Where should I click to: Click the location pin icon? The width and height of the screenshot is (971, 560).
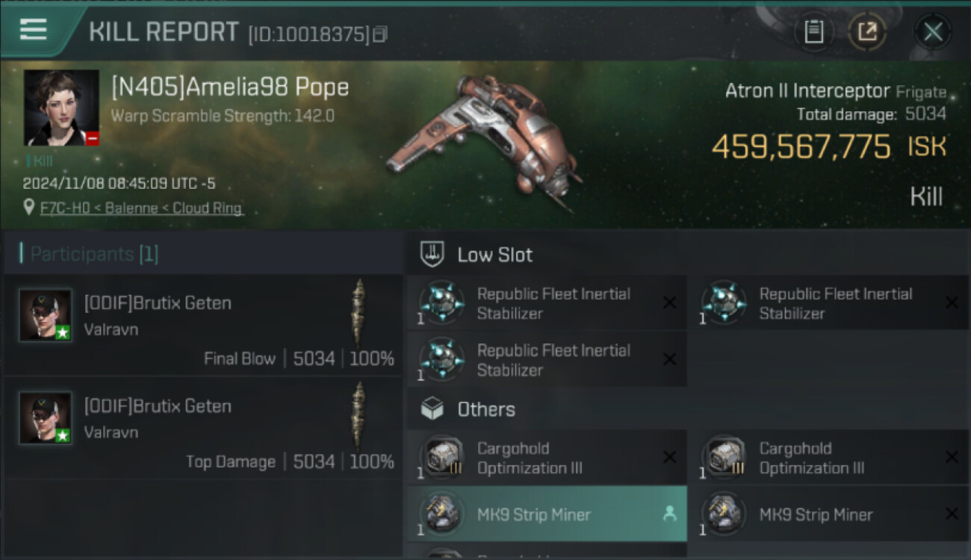click(29, 208)
